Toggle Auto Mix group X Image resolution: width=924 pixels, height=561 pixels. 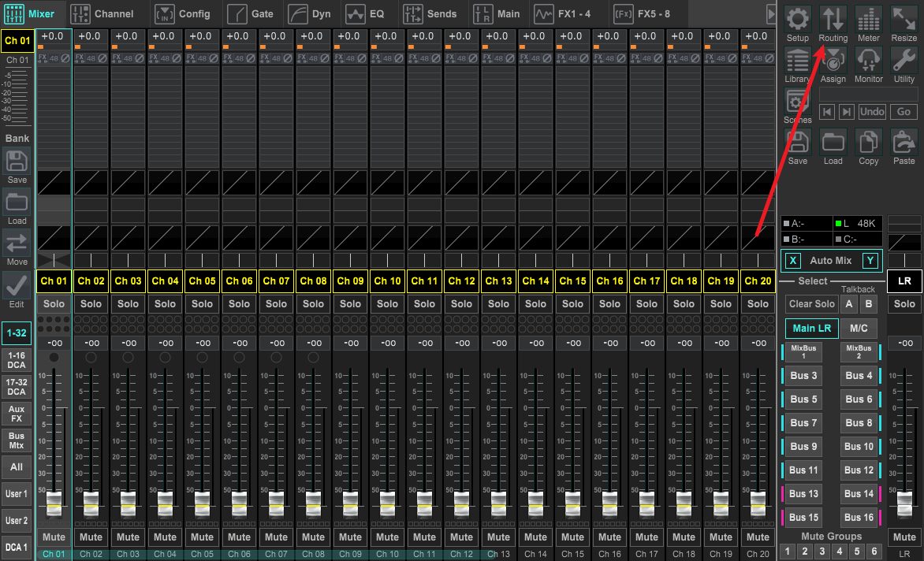click(793, 261)
